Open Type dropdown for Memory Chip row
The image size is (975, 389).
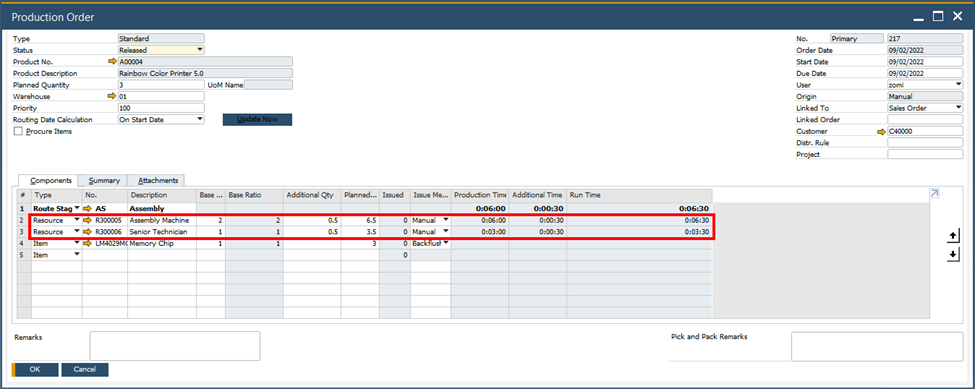tap(77, 243)
